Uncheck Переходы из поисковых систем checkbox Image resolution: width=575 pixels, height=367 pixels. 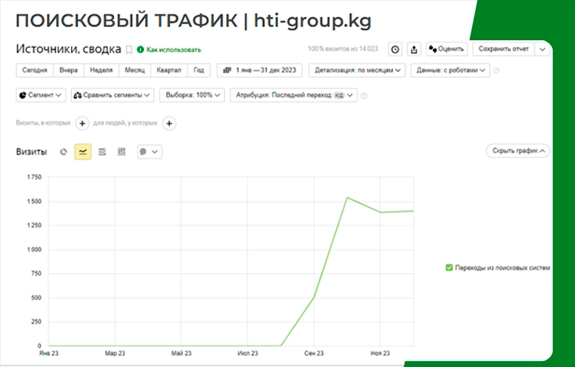click(449, 268)
